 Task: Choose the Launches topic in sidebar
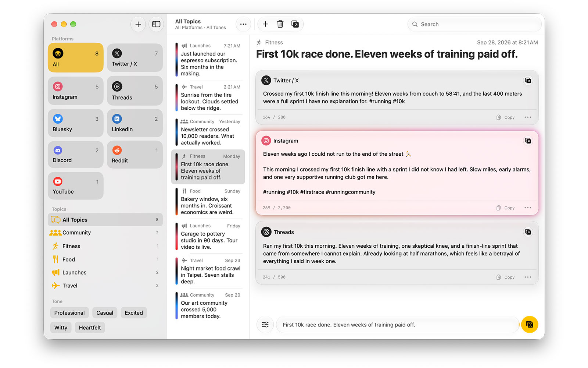105,272
